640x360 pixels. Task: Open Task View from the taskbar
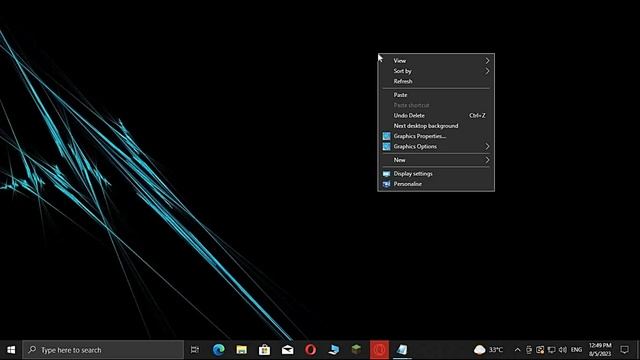(x=195, y=350)
